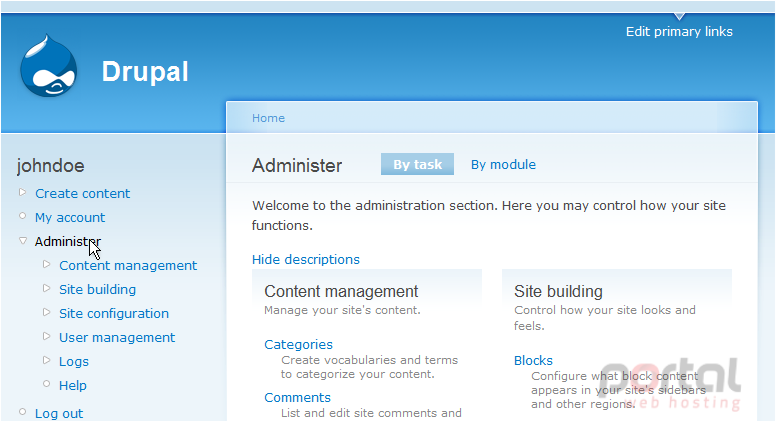Switch to the By module tab
This screenshot has height=422, width=776.
(x=503, y=165)
